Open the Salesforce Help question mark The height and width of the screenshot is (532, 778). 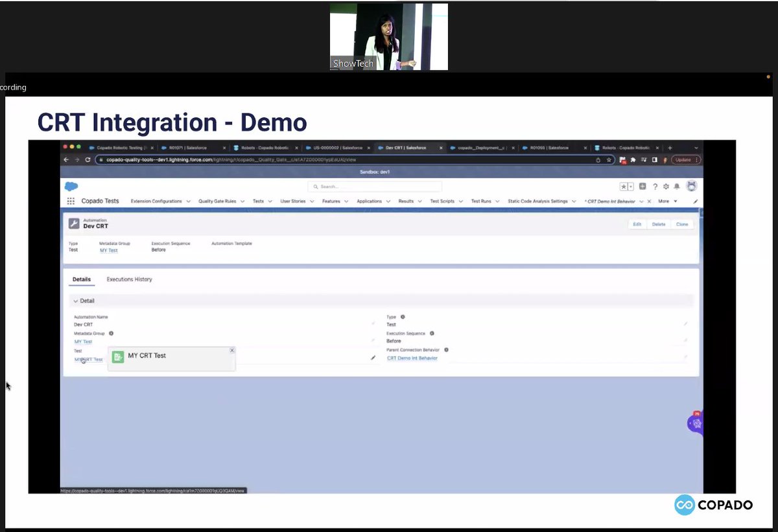pyautogui.click(x=655, y=187)
